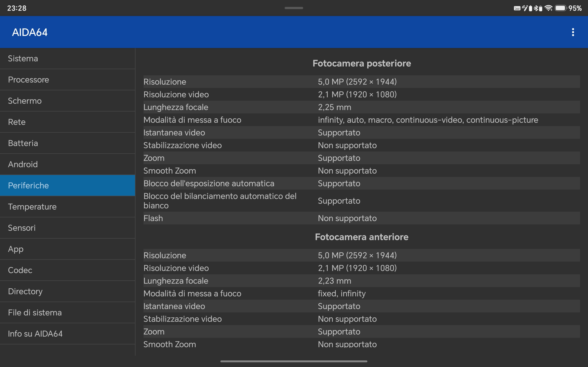
Task: Click rear camera Modalità di messa a fuoco label
Action: tap(192, 120)
